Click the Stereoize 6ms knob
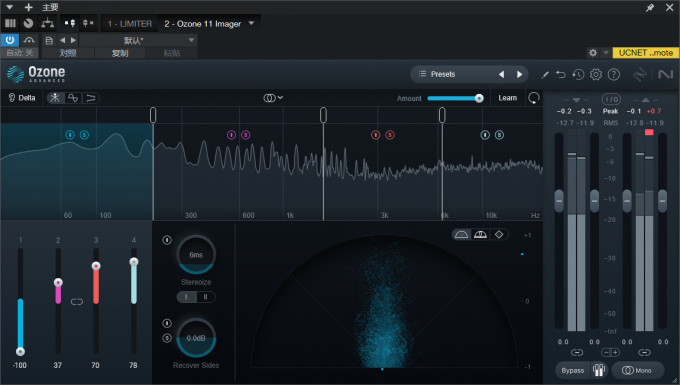This screenshot has height=385, width=680. pyautogui.click(x=196, y=255)
